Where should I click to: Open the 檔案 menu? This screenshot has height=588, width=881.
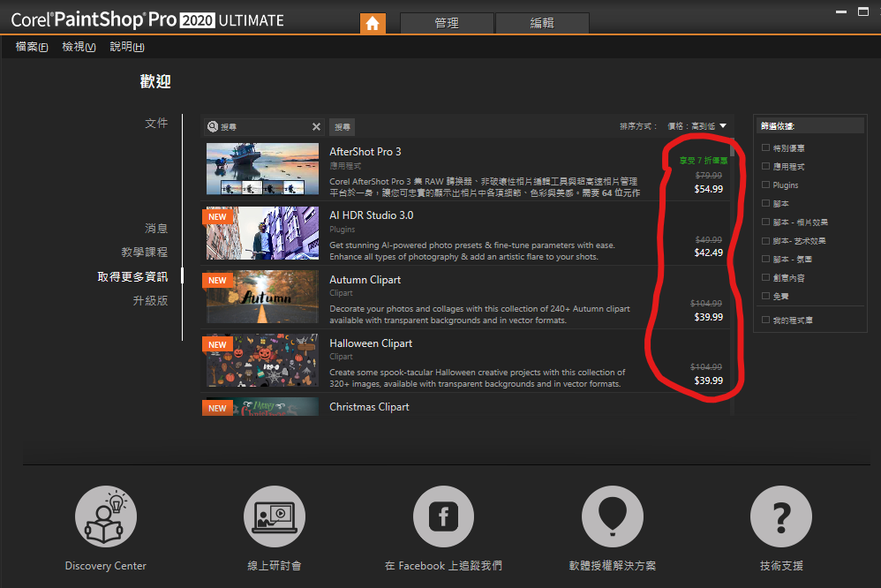[32, 47]
